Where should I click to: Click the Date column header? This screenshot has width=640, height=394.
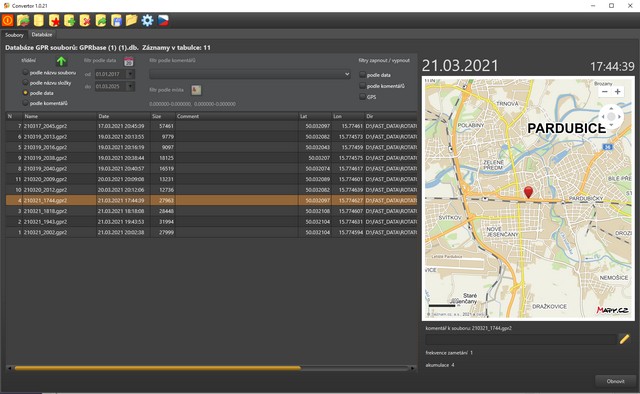(x=123, y=116)
